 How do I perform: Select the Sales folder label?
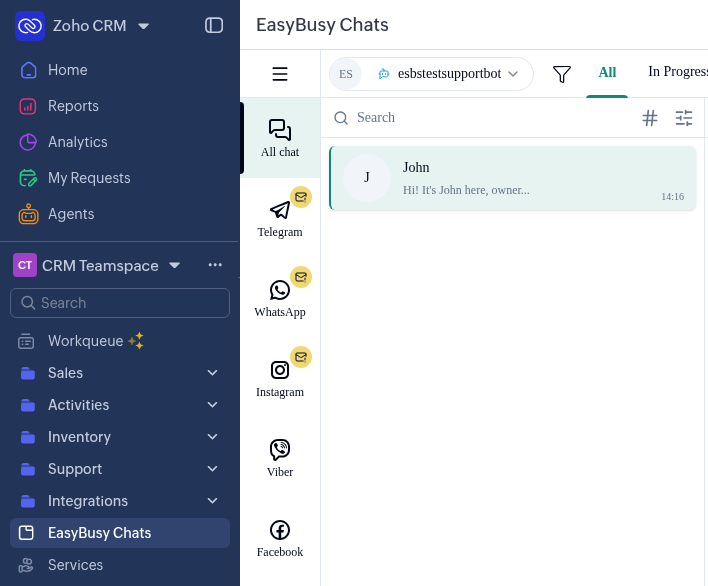coord(65,373)
